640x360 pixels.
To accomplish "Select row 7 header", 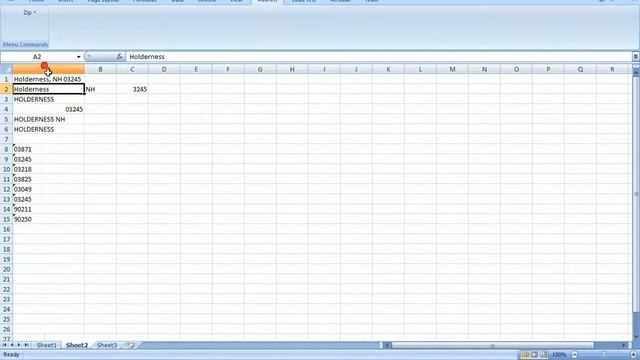I will tap(6, 139).
